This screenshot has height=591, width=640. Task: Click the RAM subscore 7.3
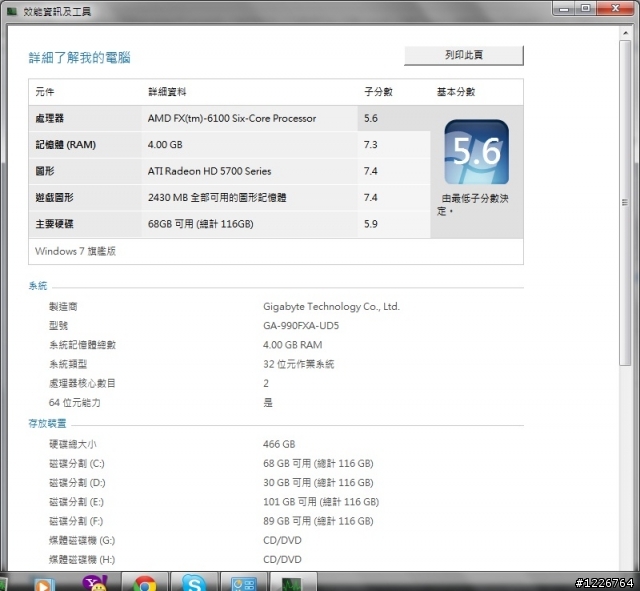click(x=371, y=144)
